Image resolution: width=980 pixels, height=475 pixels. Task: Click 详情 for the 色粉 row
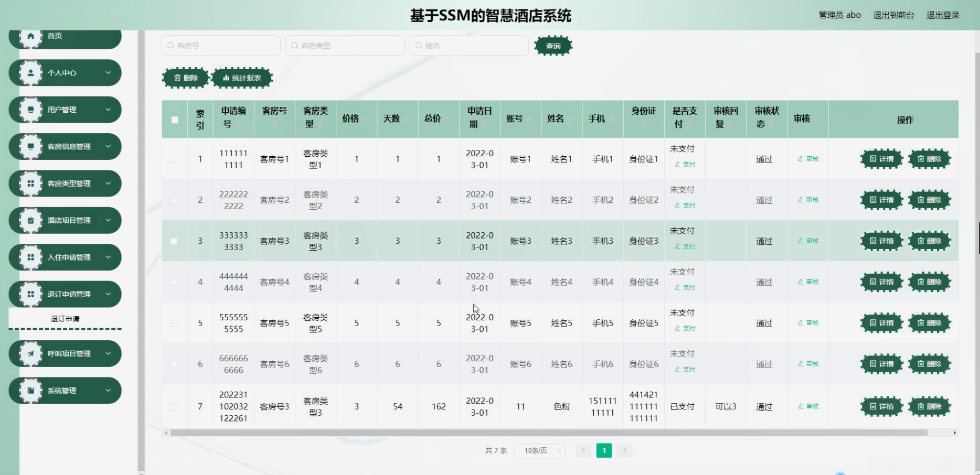tap(881, 406)
